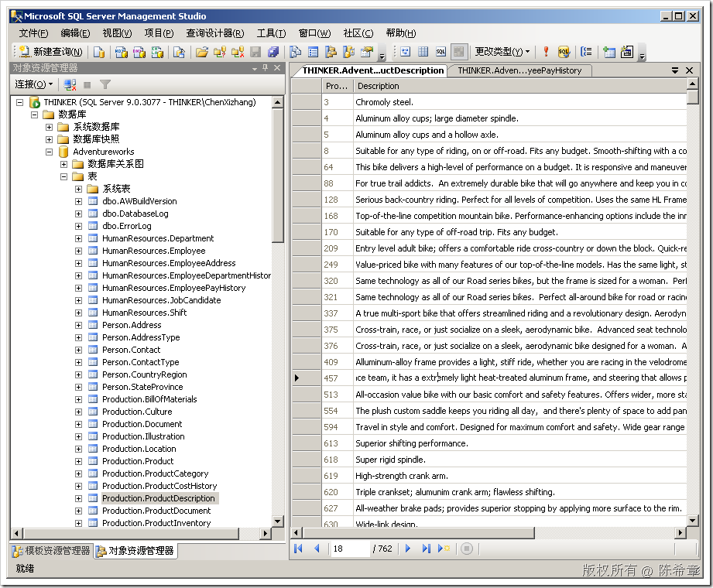The width and height of the screenshot is (713, 588).
Task: Toggle the Show Criteria Pane button
Action: click(423, 52)
